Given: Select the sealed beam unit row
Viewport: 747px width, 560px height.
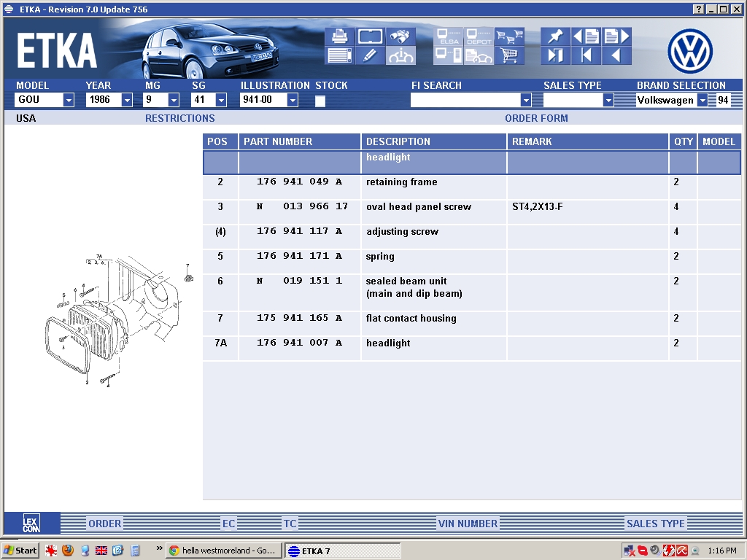Looking at the screenshot, I should (406, 287).
